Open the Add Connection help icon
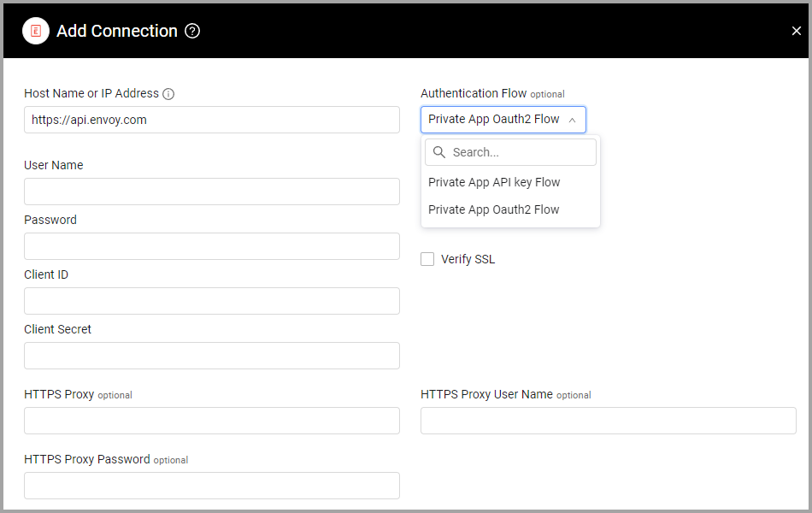The image size is (812, 513). 192,31
